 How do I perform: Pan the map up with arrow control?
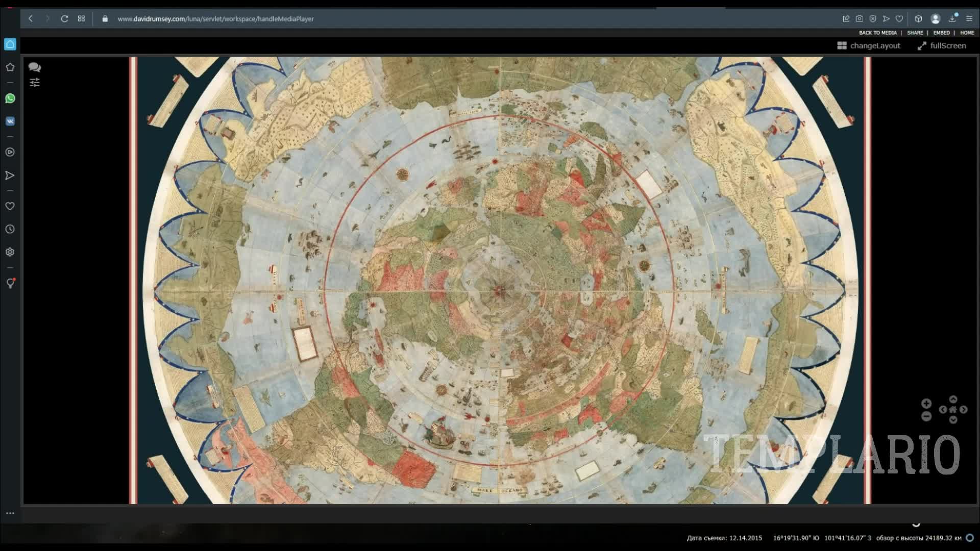953,399
